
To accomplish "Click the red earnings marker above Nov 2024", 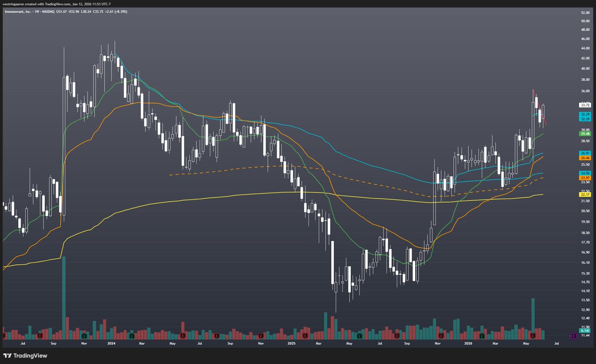I will coord(261,336).
